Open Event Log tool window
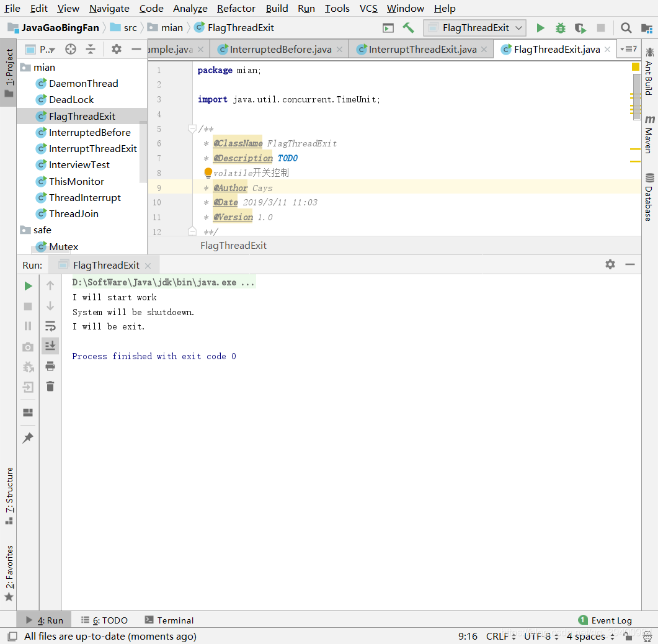Viewport: 658px width, 644px height. [x=605, y=620]
